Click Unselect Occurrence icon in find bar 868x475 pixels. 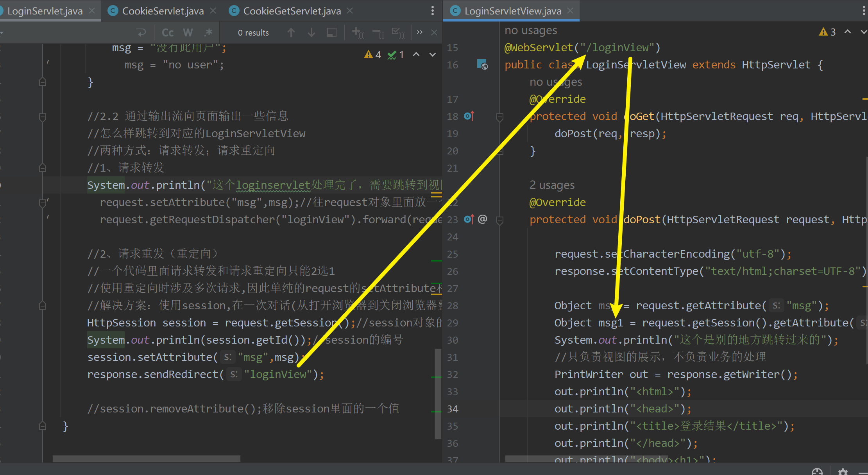pos(378,32)
